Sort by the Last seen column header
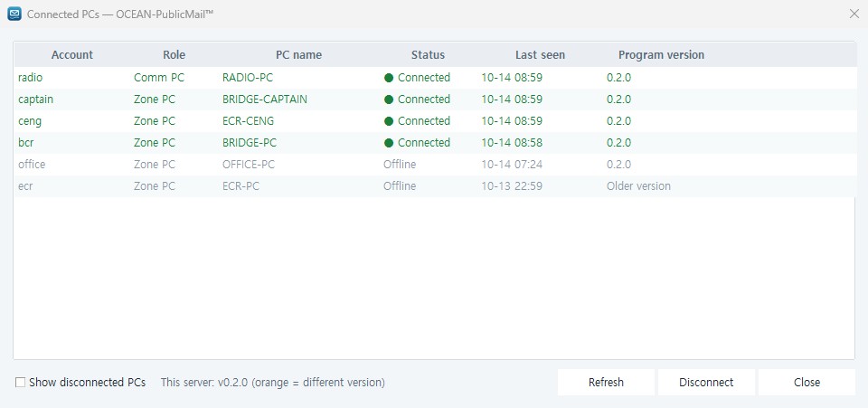The image size is (868, 408). coord(541,55)
